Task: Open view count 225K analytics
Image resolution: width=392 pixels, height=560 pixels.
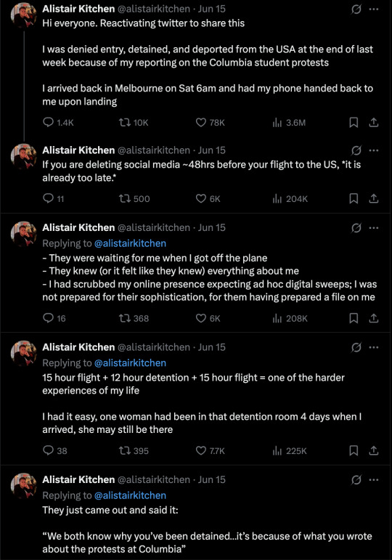Action: (290, 450)
